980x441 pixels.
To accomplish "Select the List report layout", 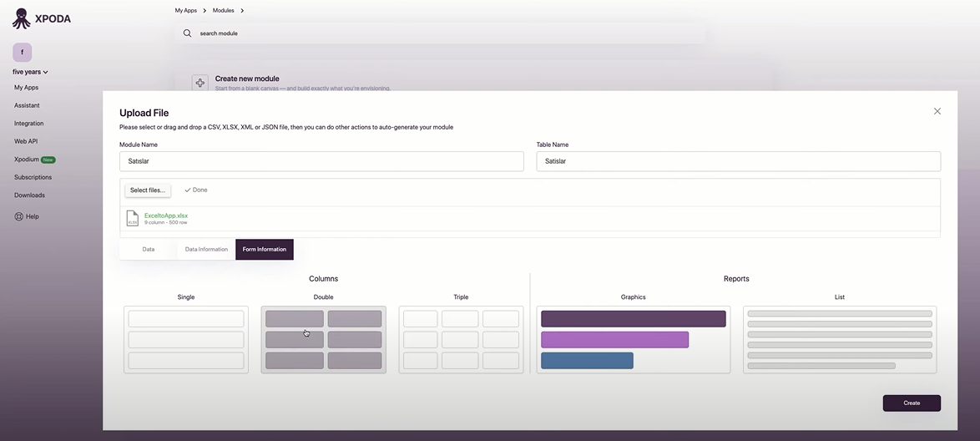I will (x=840, y=340).
